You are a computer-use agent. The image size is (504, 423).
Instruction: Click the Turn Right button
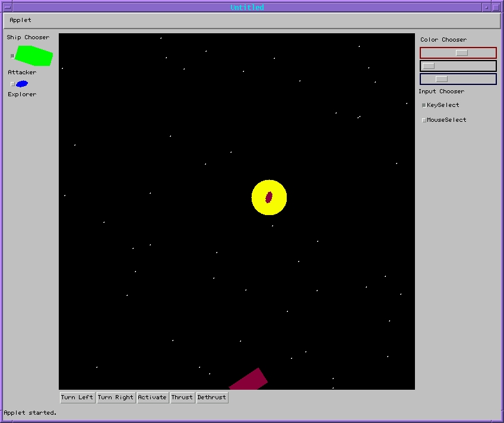(x=116, y=397)
